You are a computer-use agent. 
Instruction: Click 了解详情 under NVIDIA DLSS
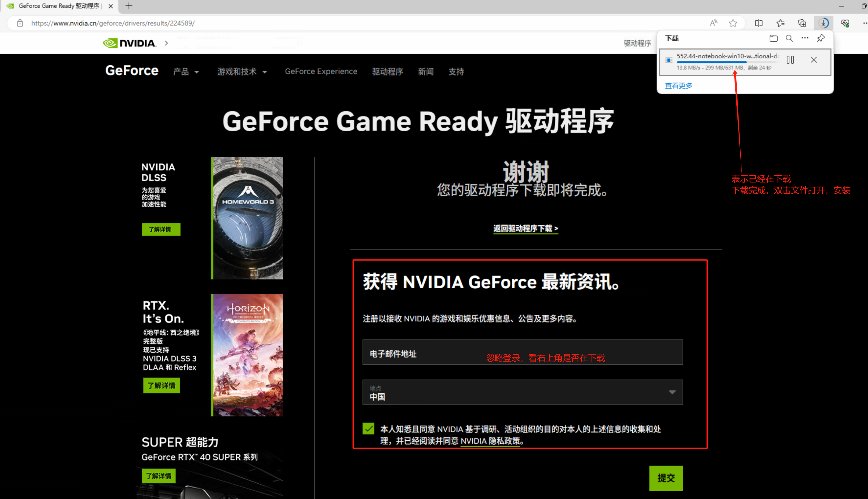161,229
